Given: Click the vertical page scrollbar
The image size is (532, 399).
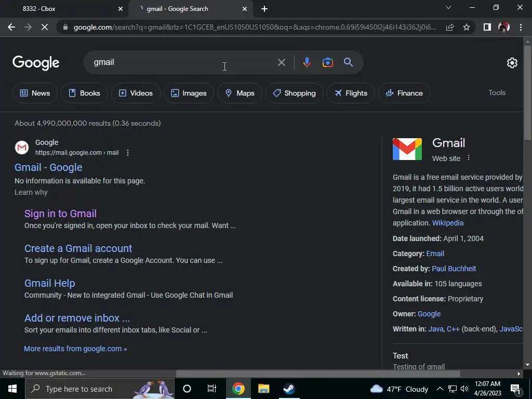Looking at the screenshot, I should point(527,91).
